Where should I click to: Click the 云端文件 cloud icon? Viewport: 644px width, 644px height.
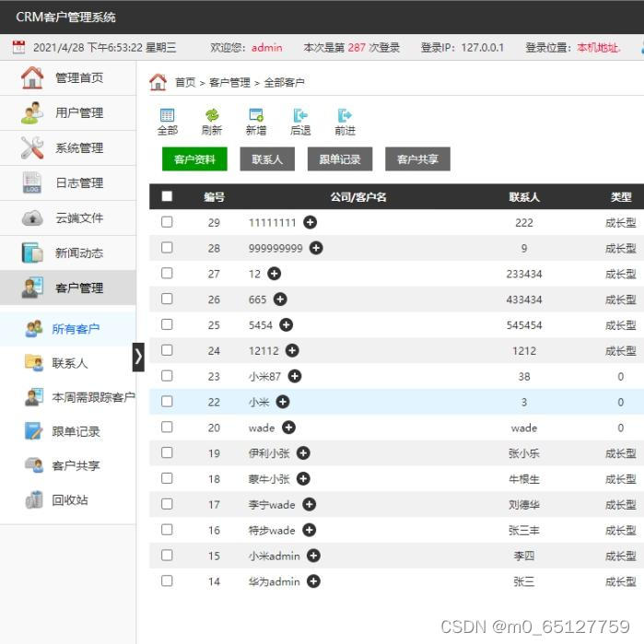click(x=32, y=217)
